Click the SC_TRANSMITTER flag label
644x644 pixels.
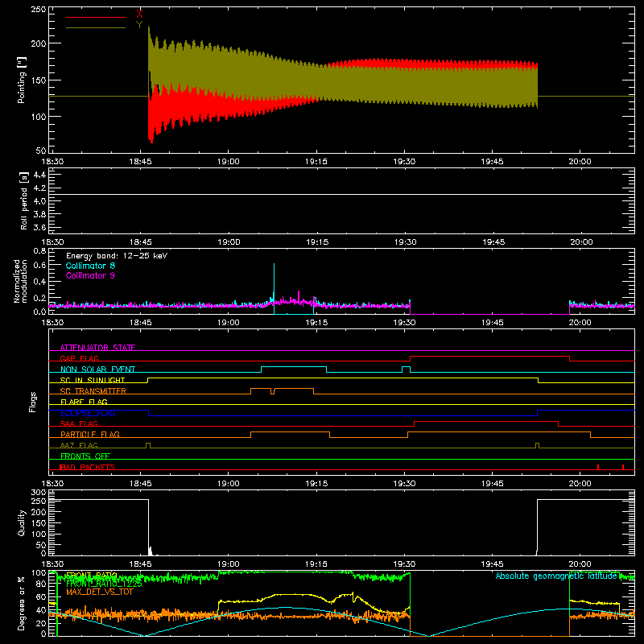tap(93, 391)
